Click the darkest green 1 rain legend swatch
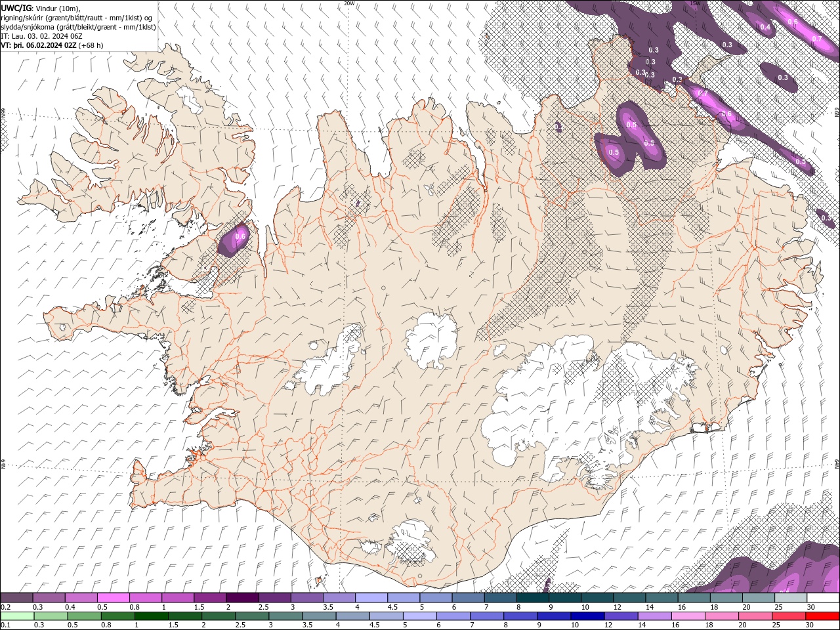The width and height of the screenshot is (840, 630). click(x=152, y=616)
